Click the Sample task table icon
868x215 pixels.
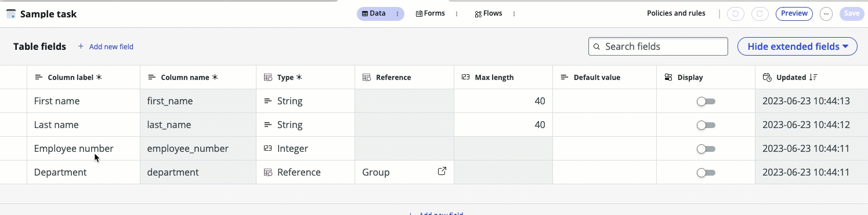10,14
